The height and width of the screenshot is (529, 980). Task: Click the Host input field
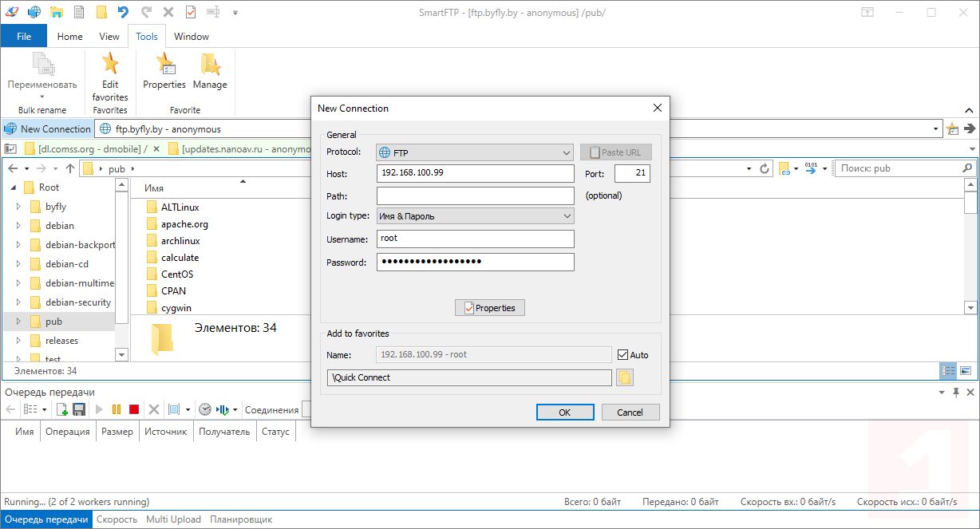coord(475,174)
